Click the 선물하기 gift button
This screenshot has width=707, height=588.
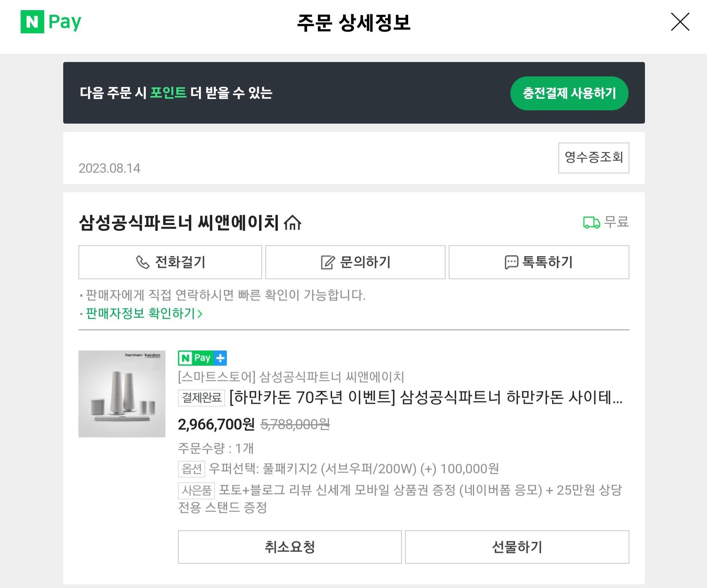[x=517, y=547]
